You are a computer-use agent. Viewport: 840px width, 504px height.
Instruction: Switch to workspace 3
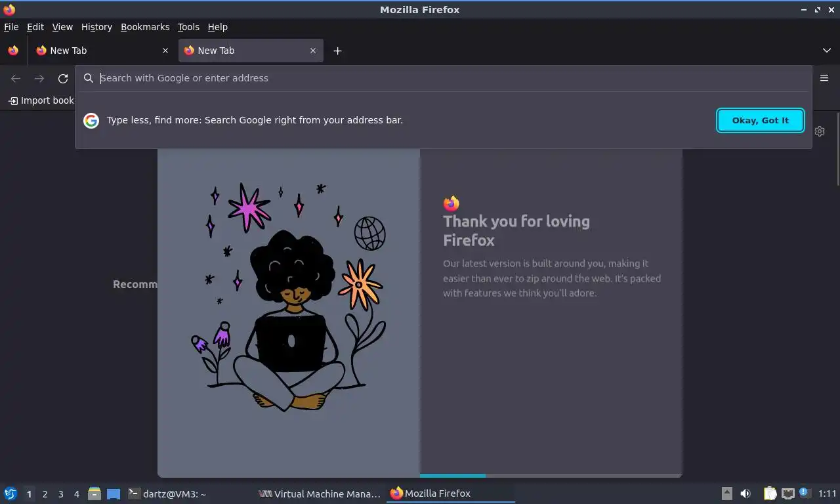tap(61, 494)
